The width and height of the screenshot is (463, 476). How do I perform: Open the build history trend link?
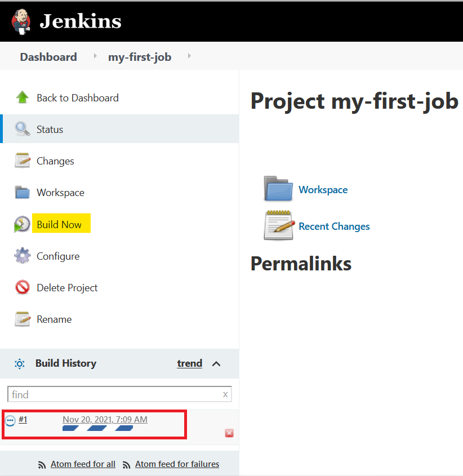pos(190,363)
